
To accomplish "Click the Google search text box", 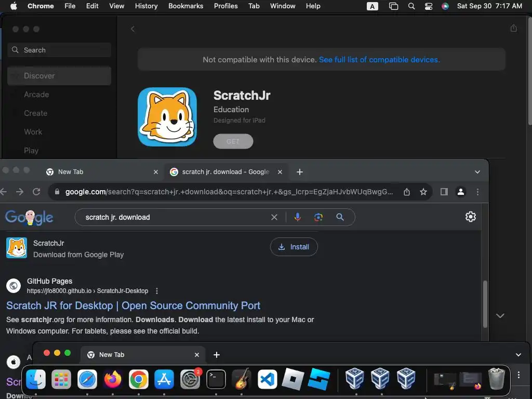I will [x=176, y=217].
